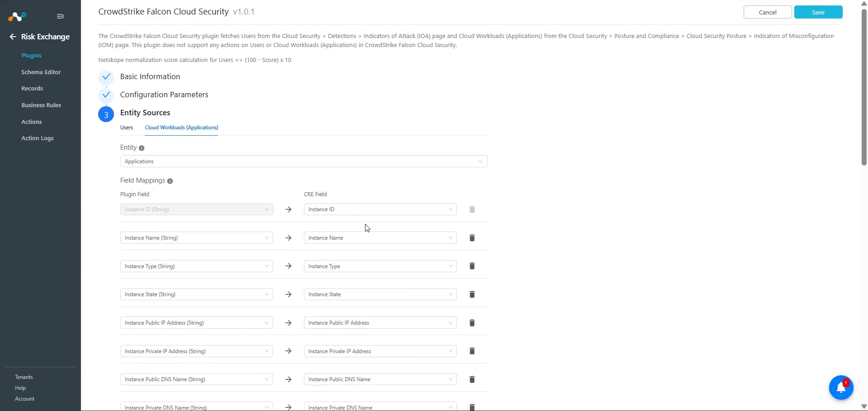Open Schema Editor in the sidebar
868x411 pixels.
tap(41, 72)
